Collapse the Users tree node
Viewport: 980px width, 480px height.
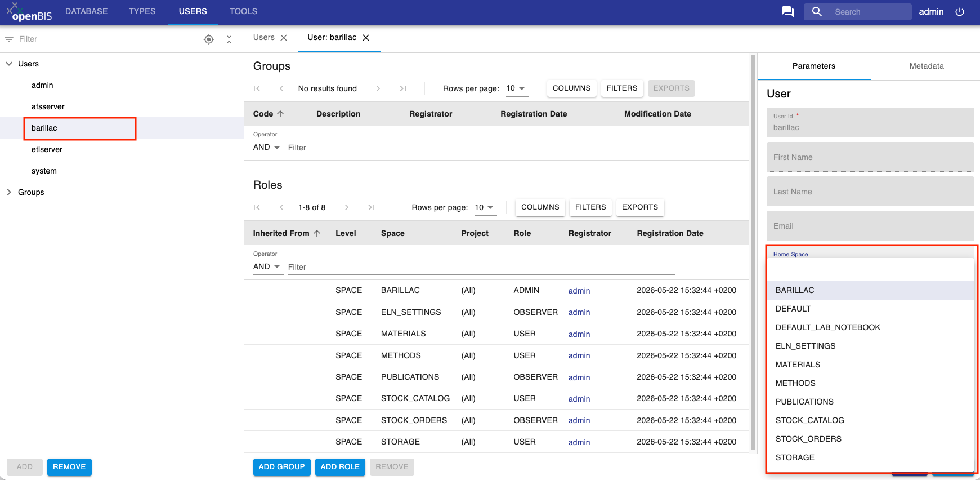pyautogui.click(x=9, y=64)
